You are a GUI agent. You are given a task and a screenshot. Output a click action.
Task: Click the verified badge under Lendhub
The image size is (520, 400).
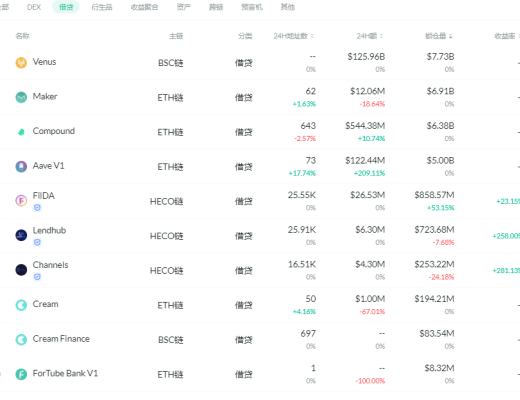coord(37,242)
